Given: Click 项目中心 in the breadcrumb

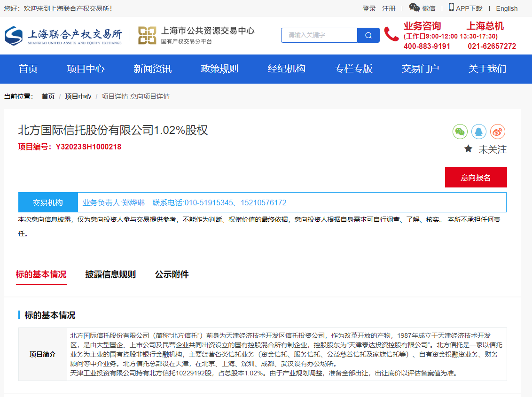Looking at the screenshot, I should click(x=78, y=96).
